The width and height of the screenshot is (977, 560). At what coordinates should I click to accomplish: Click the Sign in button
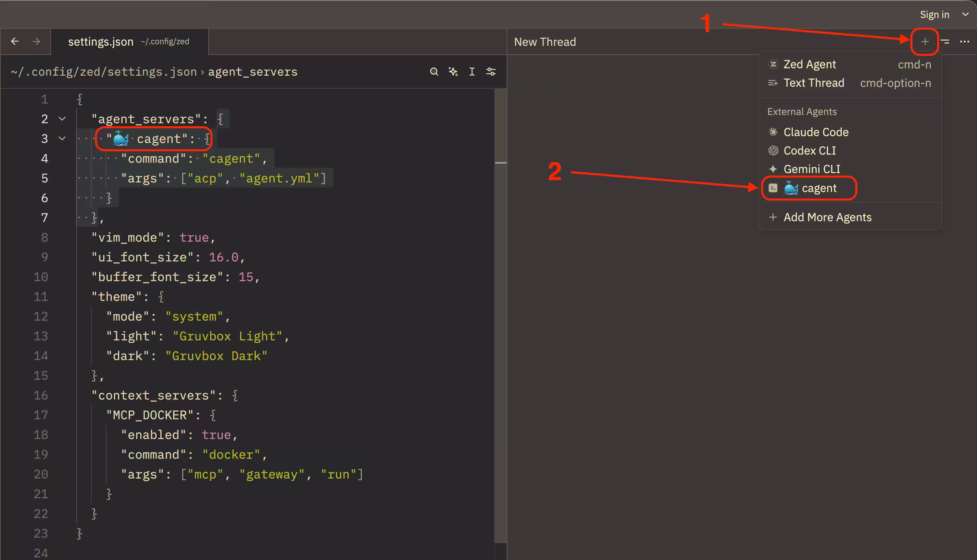[x=934, y=14]
